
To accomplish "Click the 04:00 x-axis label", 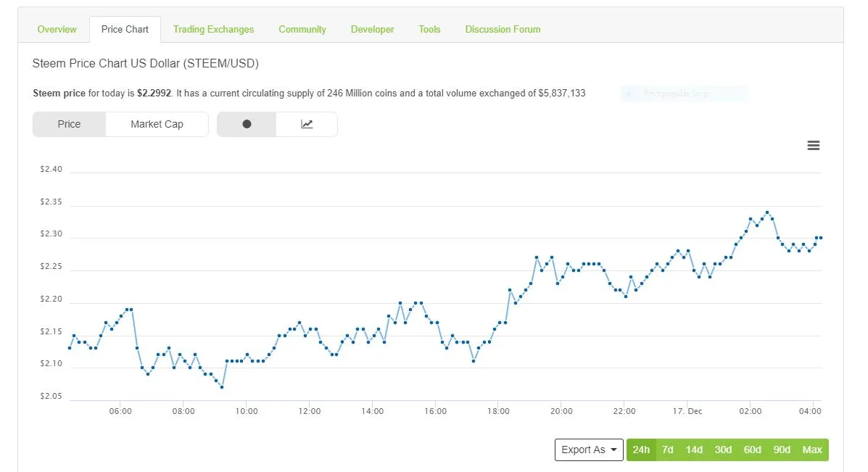I will click(810, 411).
